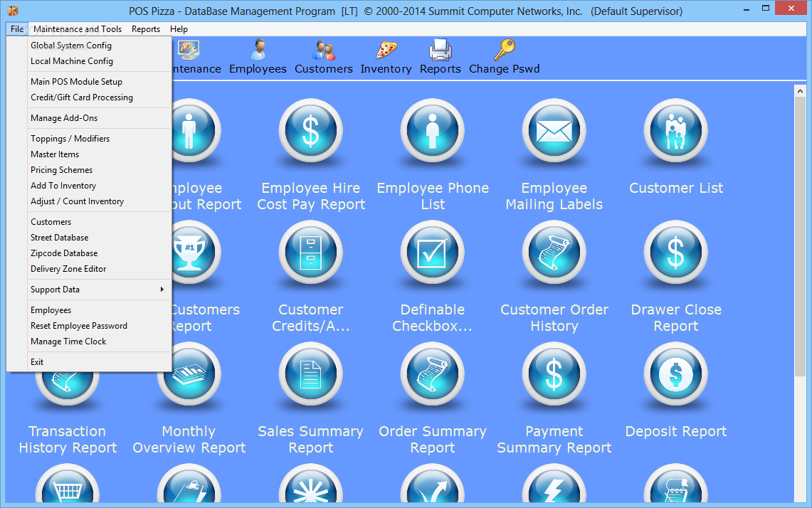Click the application icon in title bar
The height and width of the screenshot is (508, 812).
(x=12, y=11)
